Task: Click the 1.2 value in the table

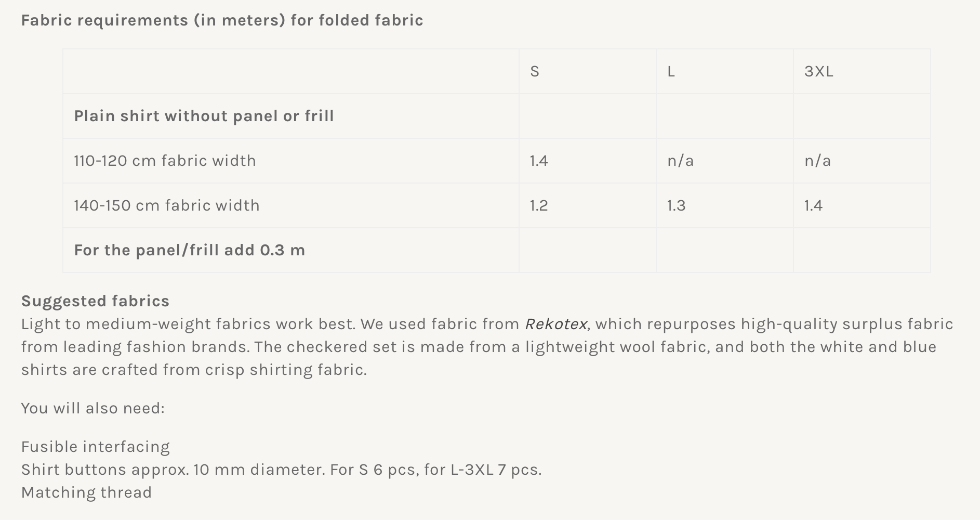Action: (539, 205)
